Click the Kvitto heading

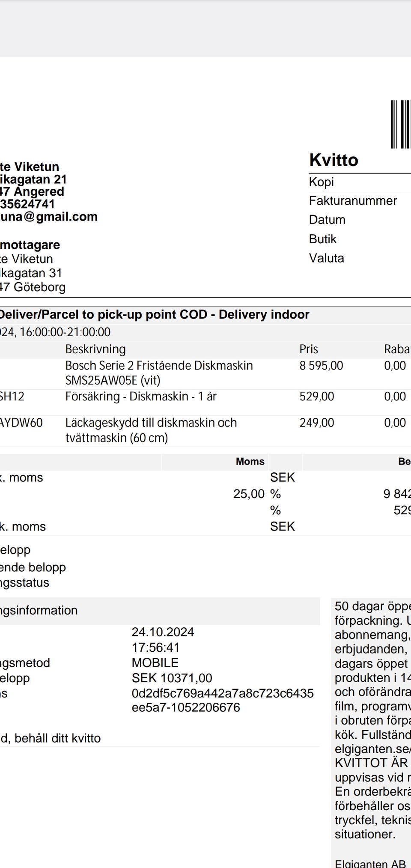click(334, 160)
